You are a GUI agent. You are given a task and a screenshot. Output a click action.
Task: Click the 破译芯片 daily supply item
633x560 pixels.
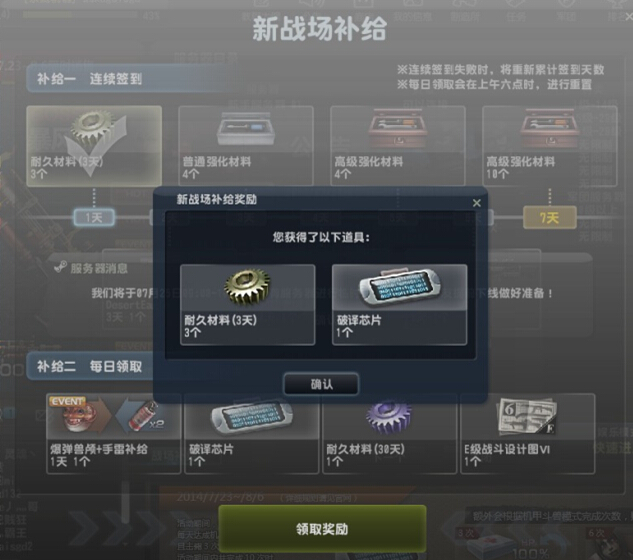click(252, 434)
